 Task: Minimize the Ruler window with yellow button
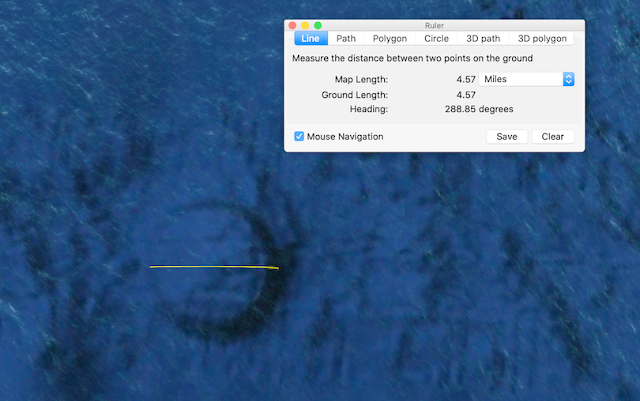pyautogui.click(x=305, y=25)
